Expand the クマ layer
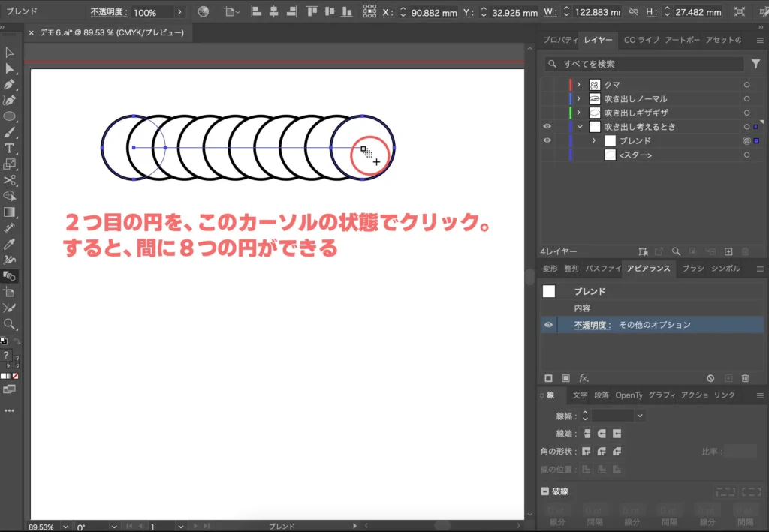The height and width of the screenshot is (532, 769). (578, 84)
